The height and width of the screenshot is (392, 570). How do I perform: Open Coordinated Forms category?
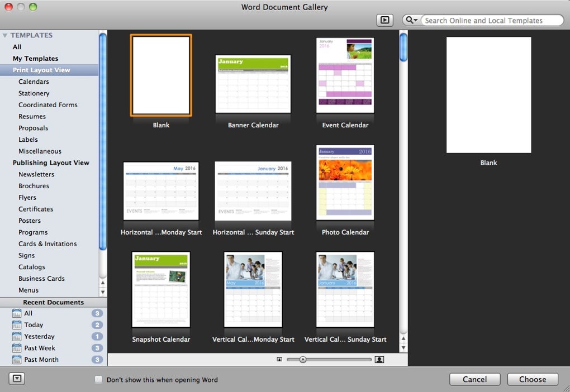49,105
